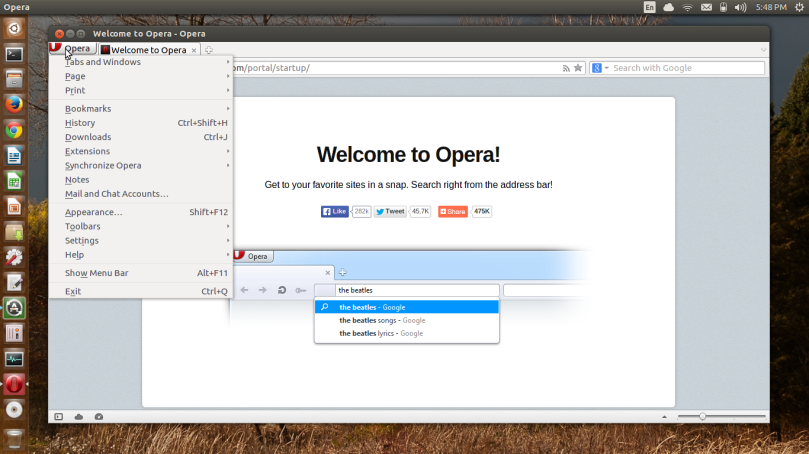Click the arrow beside the zoom slider
The width and height of the screenshot is (809, 454).
coord(665,417)
